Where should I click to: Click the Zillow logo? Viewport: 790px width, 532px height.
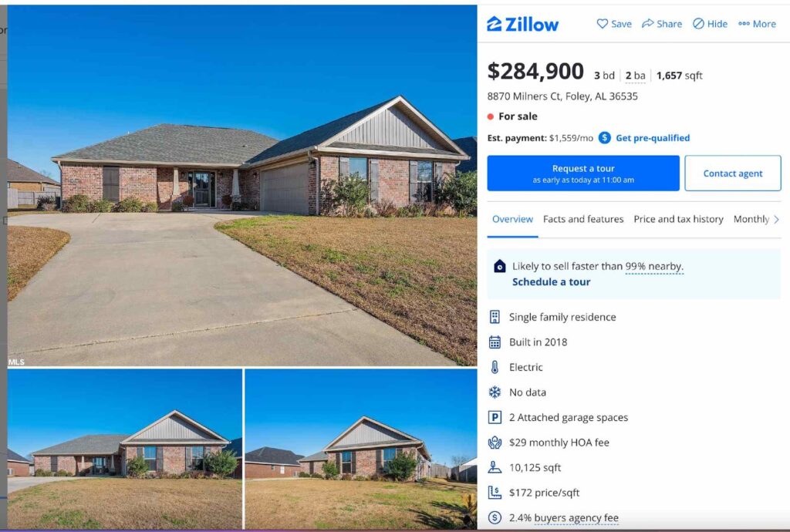point(522,24)
